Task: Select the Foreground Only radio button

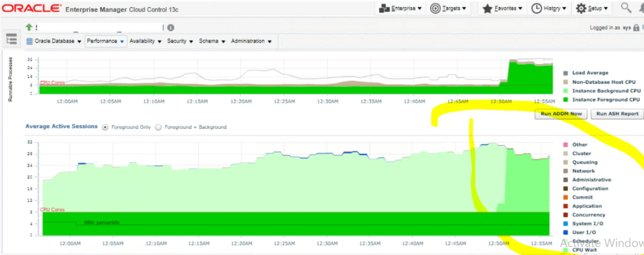Action: pyautogui.click(x=105, y=127)
